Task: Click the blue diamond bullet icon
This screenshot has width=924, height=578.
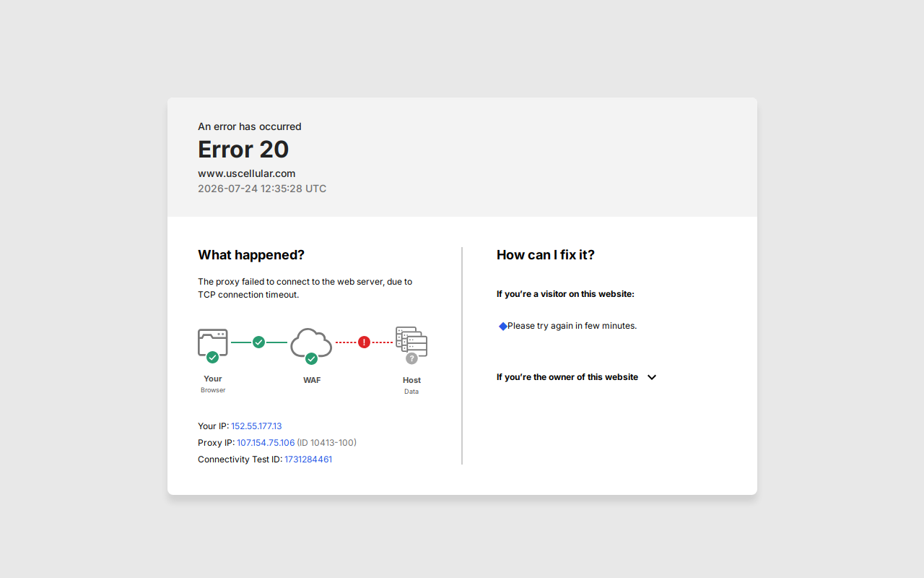Action: click(x=503, y=327)
